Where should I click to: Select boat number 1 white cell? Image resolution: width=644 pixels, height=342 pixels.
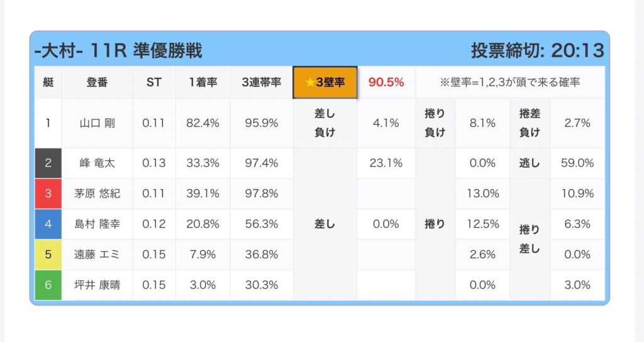(x=48, y=123)
